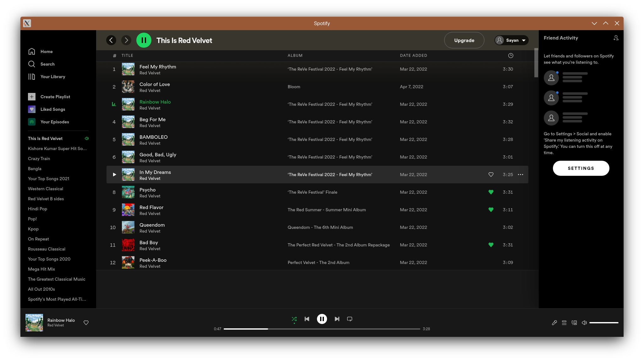Open Search from the sidebar
Viewport: 644px width, 361px height.
click(x=41, y=64)
